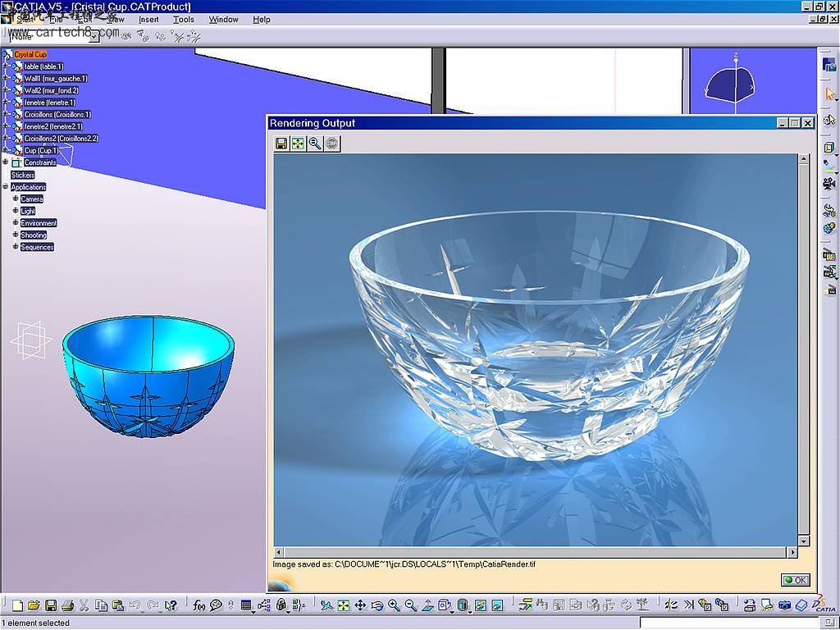Click the zoom magnifier in Rendering Output

(x=315, y=143)
